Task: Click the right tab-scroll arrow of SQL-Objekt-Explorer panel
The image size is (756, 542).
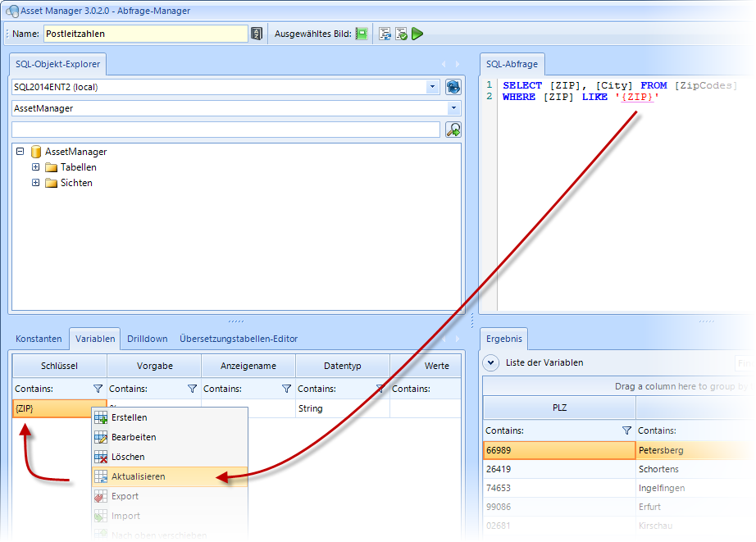Action: click(x=457, y=64)
